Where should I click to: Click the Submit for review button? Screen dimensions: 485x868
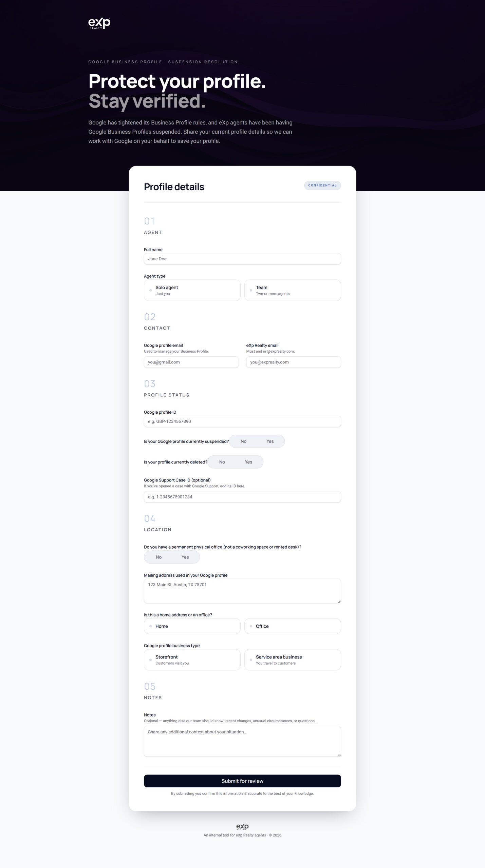tap(242, 781)
